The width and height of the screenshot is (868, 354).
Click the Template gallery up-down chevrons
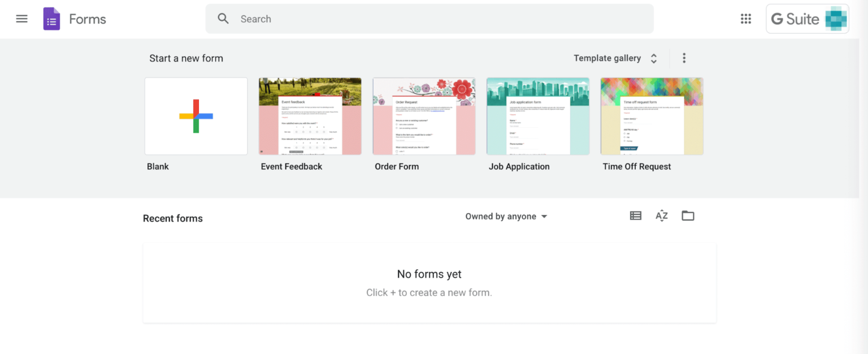(653, 58)
